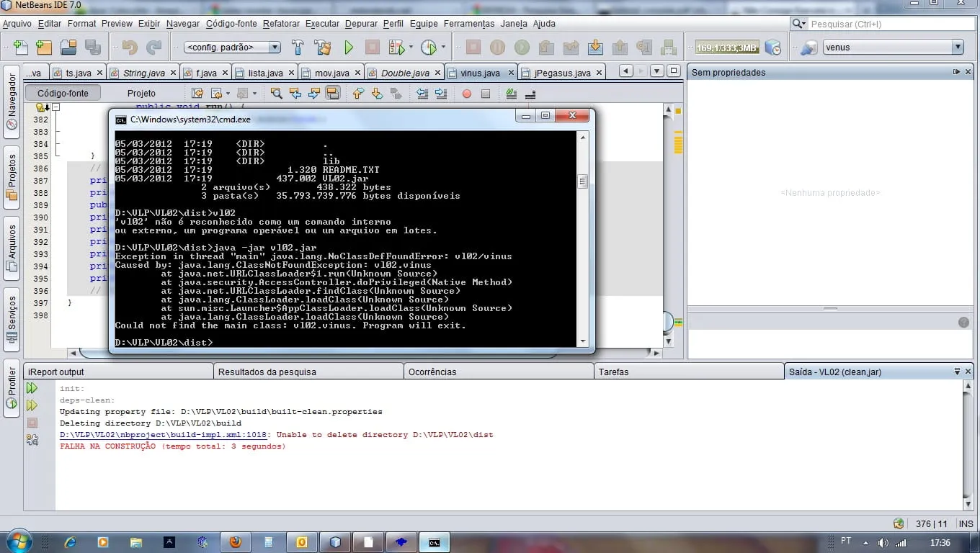Screen dimensions: 980x553
Task: Expand the Profile Project dropdown arrow
Action: click(x=443, y=48)
